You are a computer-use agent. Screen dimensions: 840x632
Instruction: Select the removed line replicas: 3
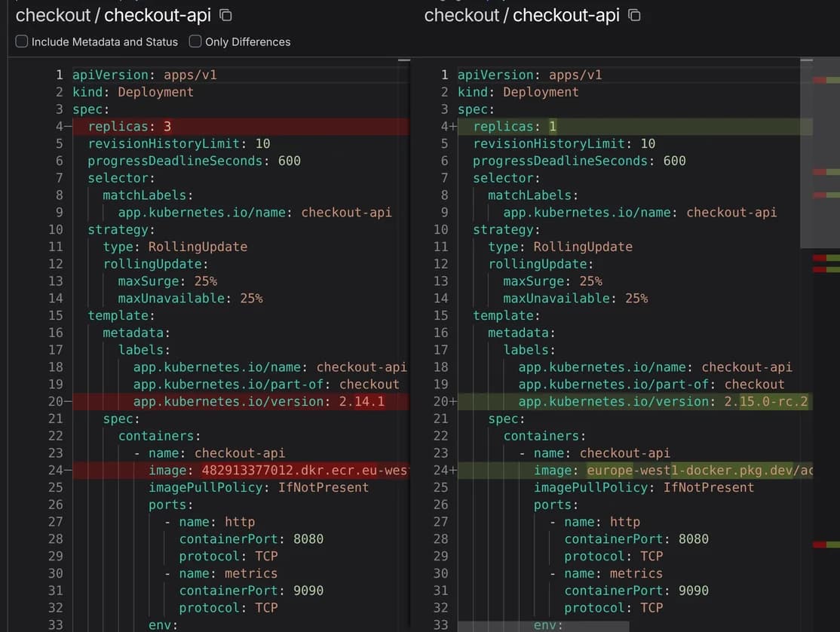pos(241,127)
